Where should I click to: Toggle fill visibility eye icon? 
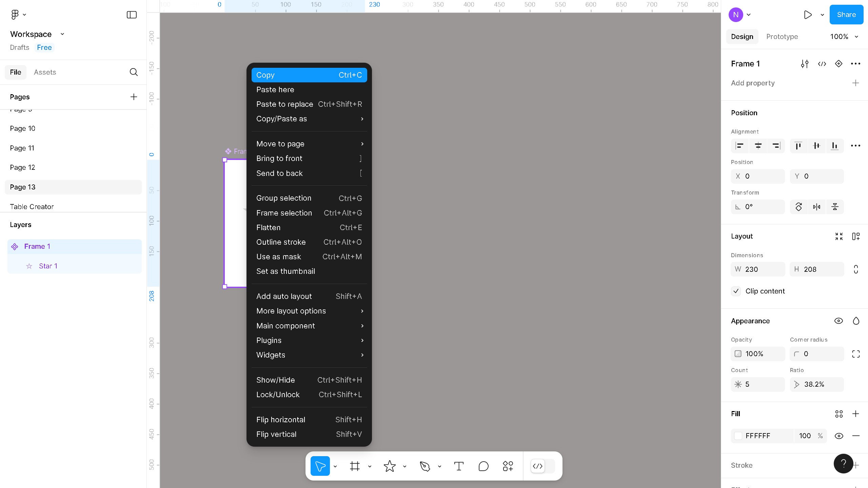click(839, 436)
